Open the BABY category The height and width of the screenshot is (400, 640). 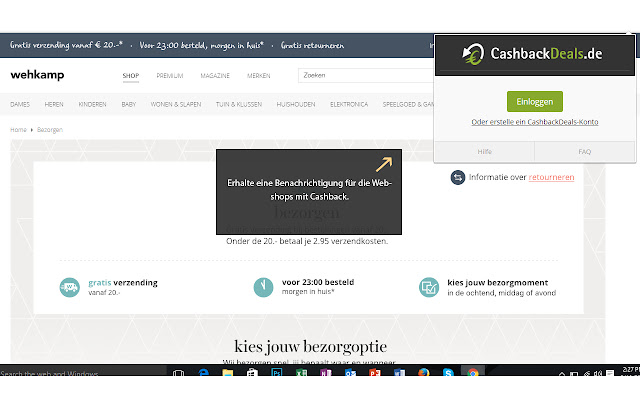[x=129, y=104]
